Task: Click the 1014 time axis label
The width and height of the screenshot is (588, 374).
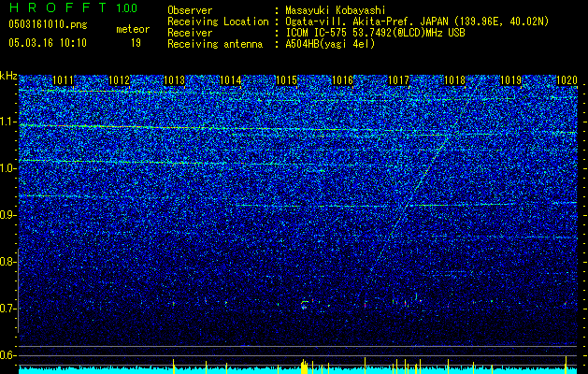Action: [231, 80]
